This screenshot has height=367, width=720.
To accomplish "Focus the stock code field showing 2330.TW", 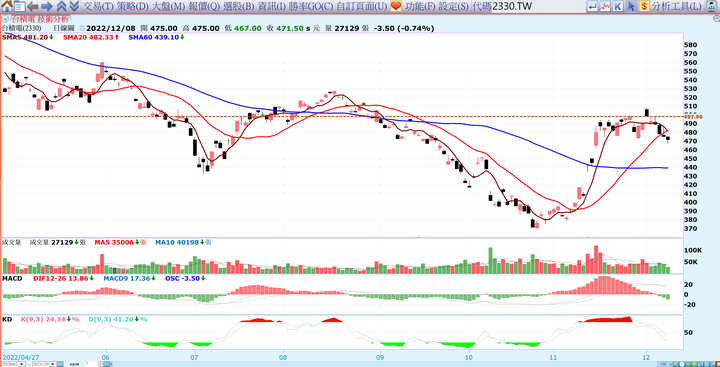I will coord(537,6).
